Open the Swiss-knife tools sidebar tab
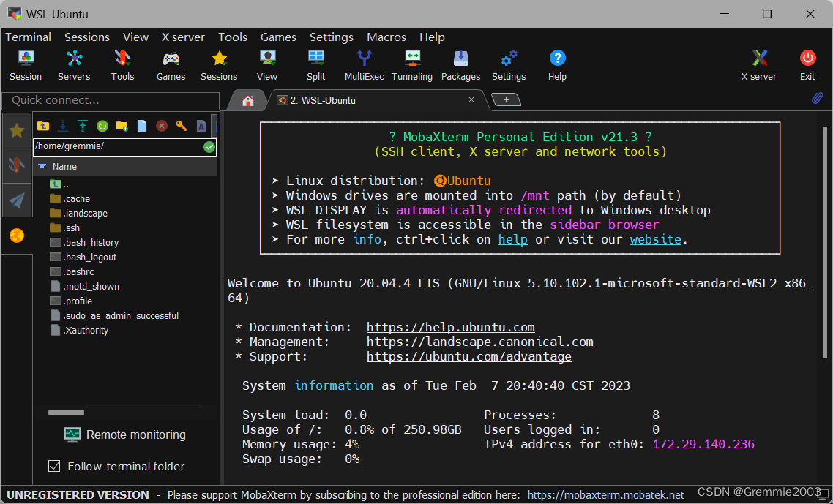Screen dimensions: 833x504 coord(16,166)
